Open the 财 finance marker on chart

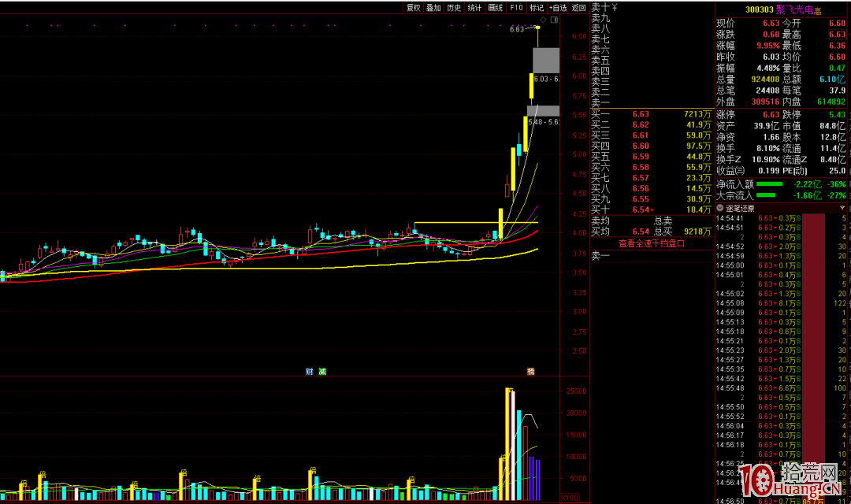point(310,372)
